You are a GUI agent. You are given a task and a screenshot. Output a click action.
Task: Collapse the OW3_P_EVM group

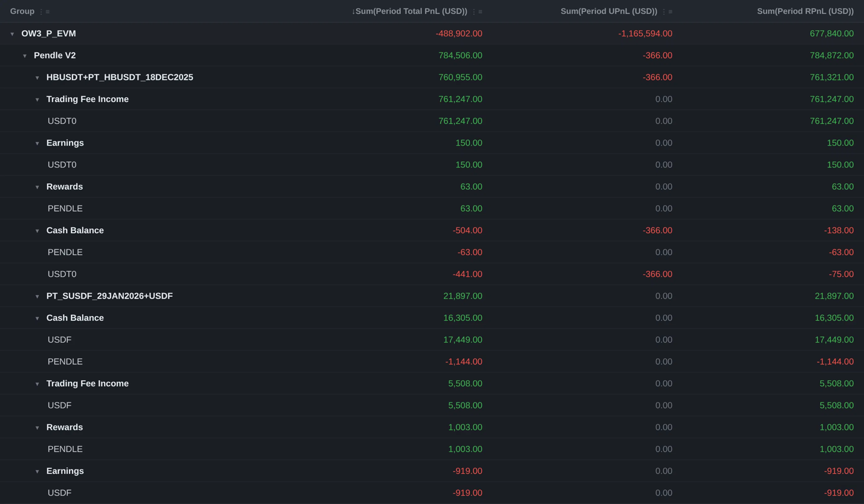pyautogui.click(x=12, y=34)
